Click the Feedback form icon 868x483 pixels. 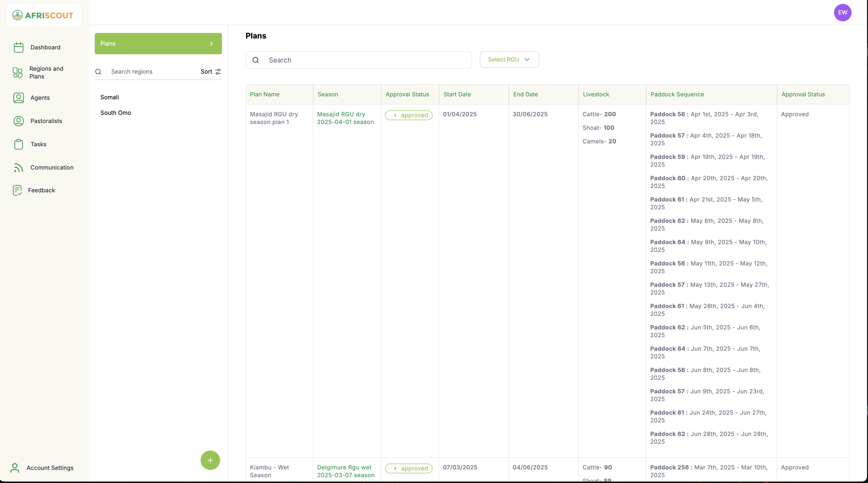click(x=17, y=190)
